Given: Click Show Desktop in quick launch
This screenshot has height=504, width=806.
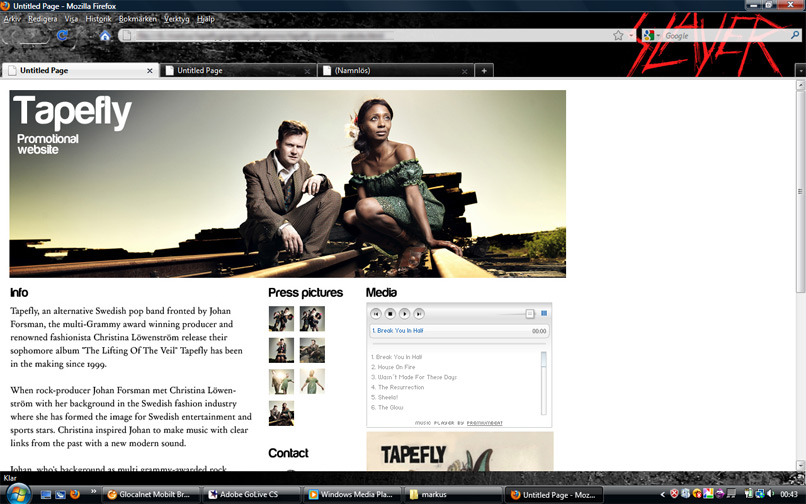Looking at the screenshot, I should (46, 495).
